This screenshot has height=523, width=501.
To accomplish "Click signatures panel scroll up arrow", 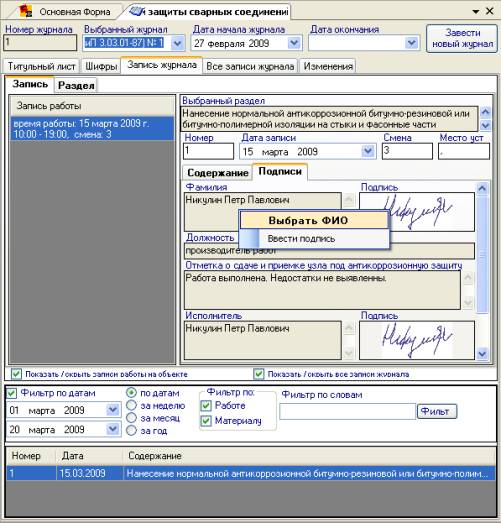I will point(482,188).
